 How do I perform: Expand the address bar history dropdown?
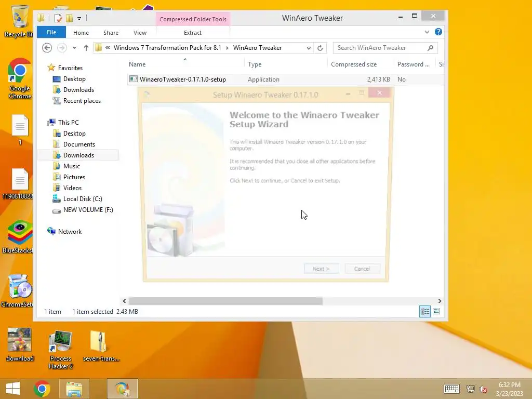click(x=309, y=48)
